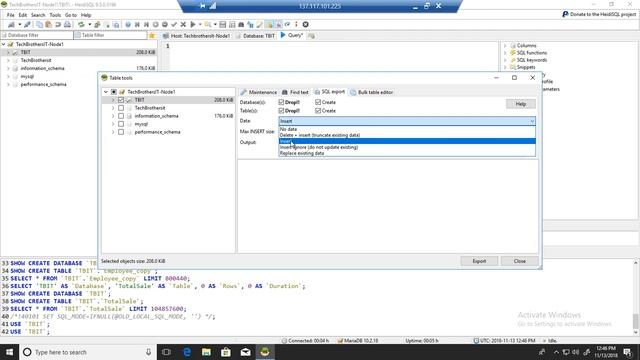Image resolution: width=640 pixels, height=360 pixels.
Task: Click the First row navigation icon
Action: tap(137, 24)
